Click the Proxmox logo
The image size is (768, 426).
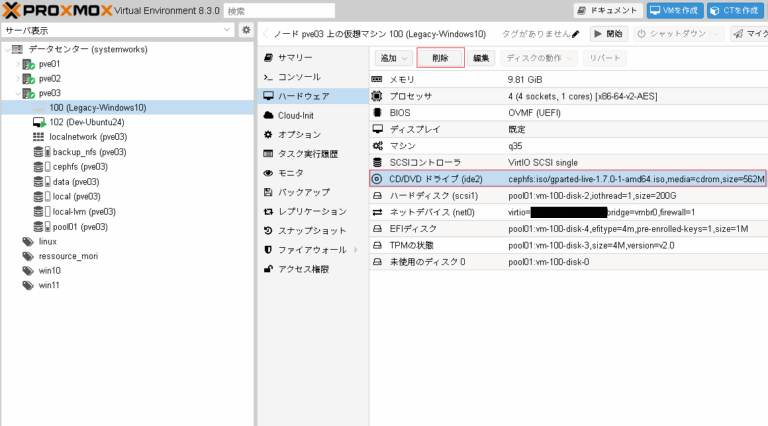coord(57,10)
